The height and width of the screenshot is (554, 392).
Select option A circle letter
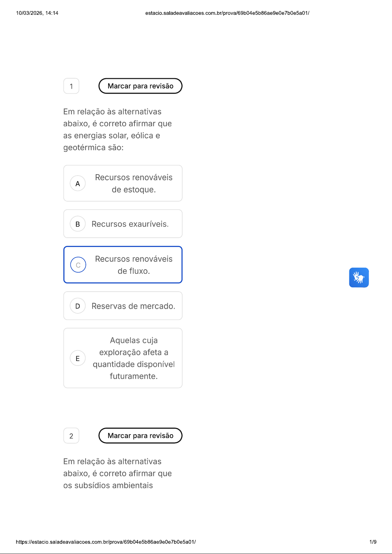coord(78,183)
